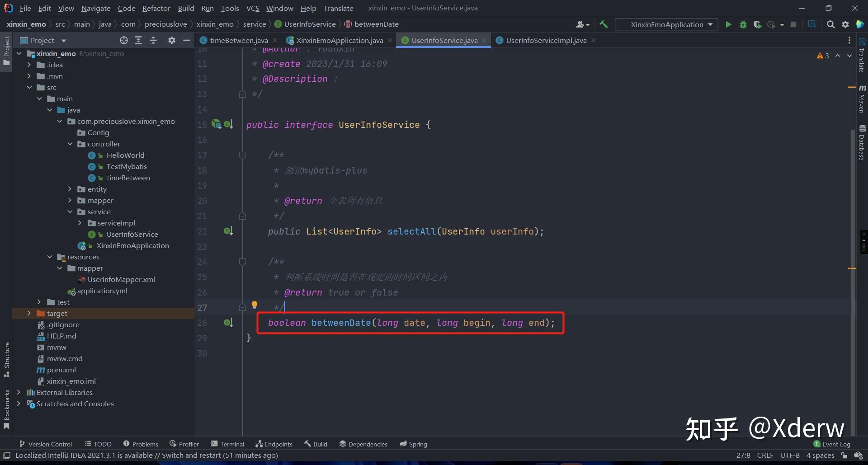Expand the entity folder in the project tree
Screen dimensions: 868x465
coord(70,189)
